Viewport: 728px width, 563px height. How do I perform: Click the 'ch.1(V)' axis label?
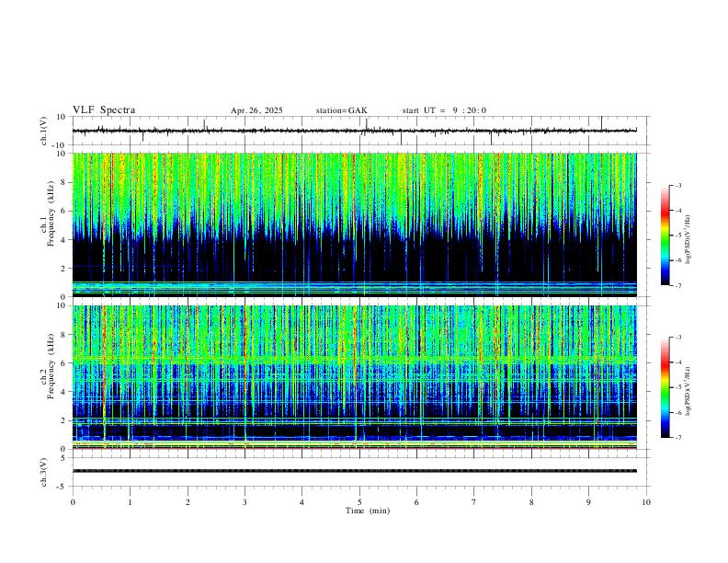tap(44, 131)
